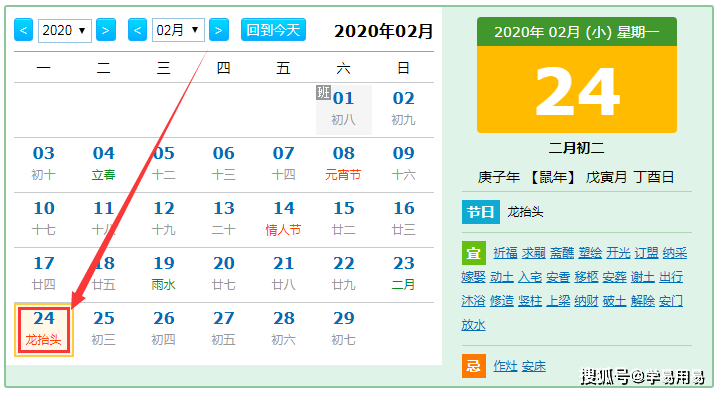Select date 27 初五 in calendar
Viewport: 720px width, 394px height.
[x=223, y=329]
